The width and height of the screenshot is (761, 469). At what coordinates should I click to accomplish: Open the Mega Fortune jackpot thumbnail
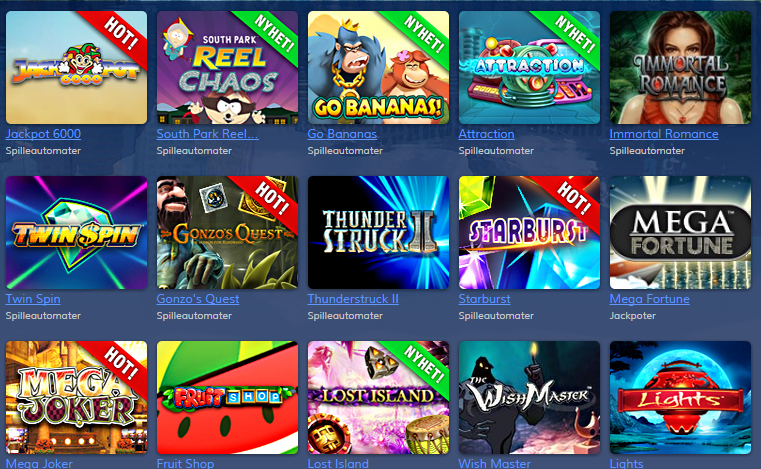click(x=680, y=233)
